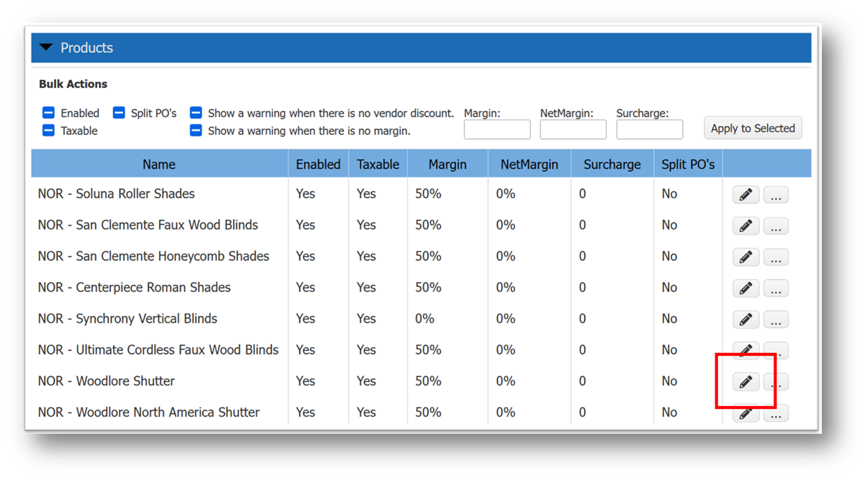Edit Centerpiece Roman Shades with pencil icon

(746, 288)
